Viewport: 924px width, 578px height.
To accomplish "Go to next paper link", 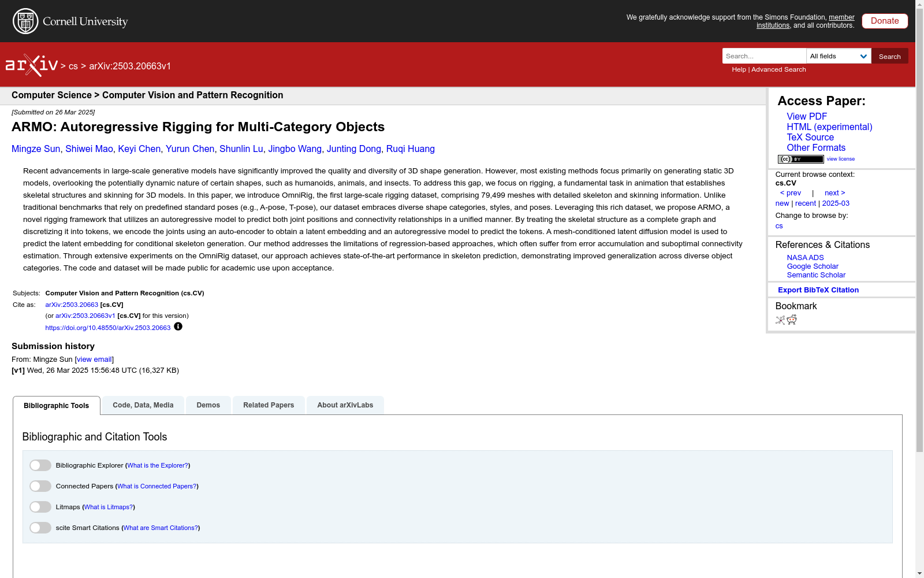I will (x=835, y=193).
